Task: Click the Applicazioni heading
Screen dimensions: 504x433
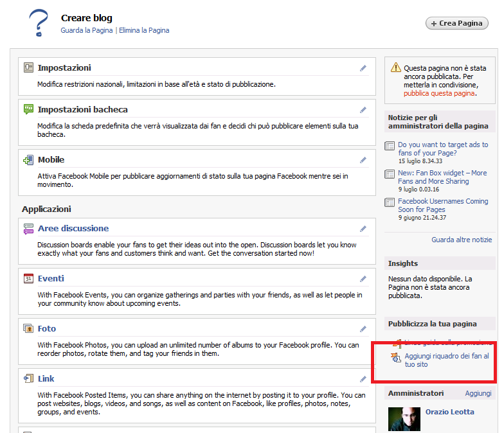Action: [46, 209]
